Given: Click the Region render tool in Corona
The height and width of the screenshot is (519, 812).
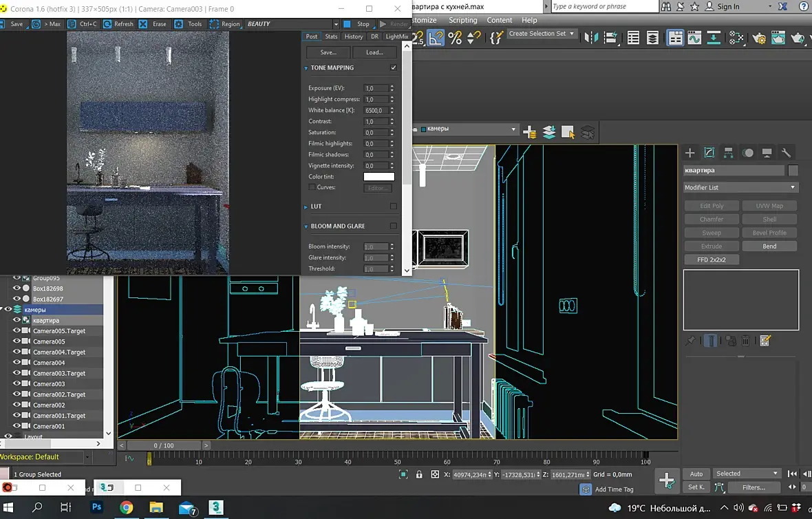Looking at the screenshot, I should [225, 24].
